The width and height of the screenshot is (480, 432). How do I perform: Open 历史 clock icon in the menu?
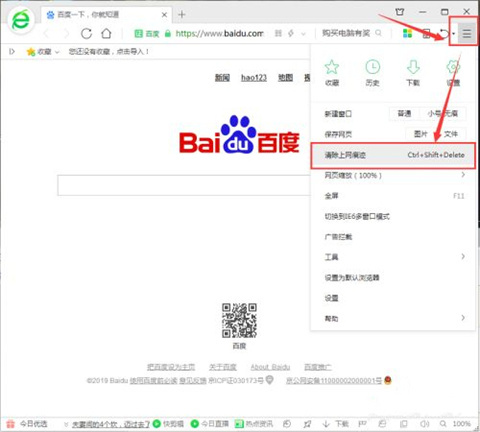point(372,73)
